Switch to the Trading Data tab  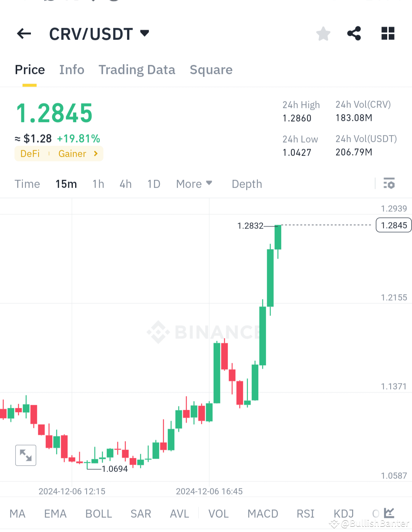137,70
